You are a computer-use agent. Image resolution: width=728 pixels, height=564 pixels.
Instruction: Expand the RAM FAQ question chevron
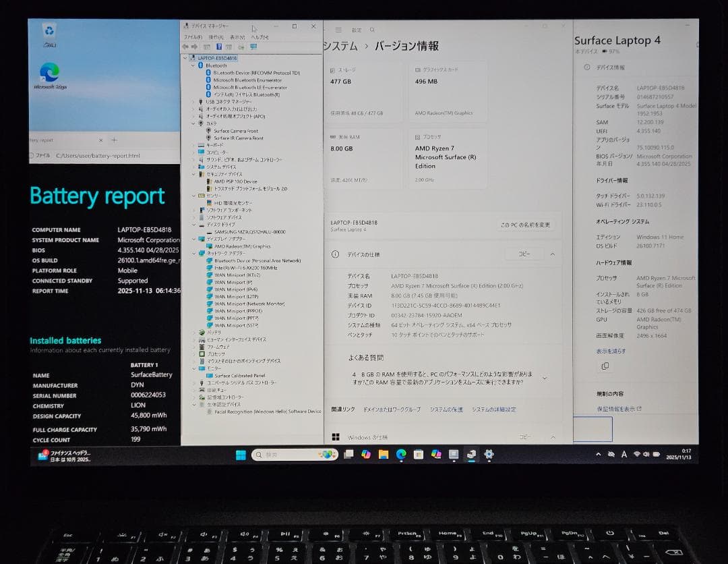(544, 378)
